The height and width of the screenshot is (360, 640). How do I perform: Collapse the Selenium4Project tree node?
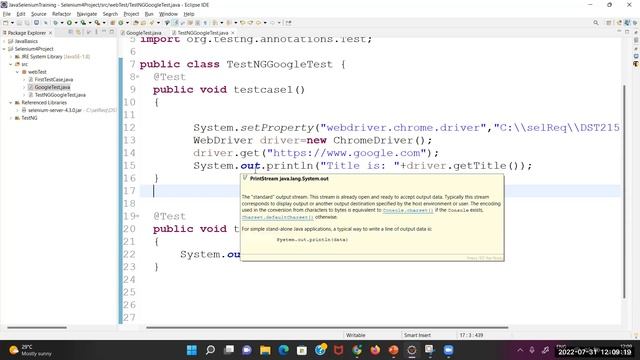(4, 49)
